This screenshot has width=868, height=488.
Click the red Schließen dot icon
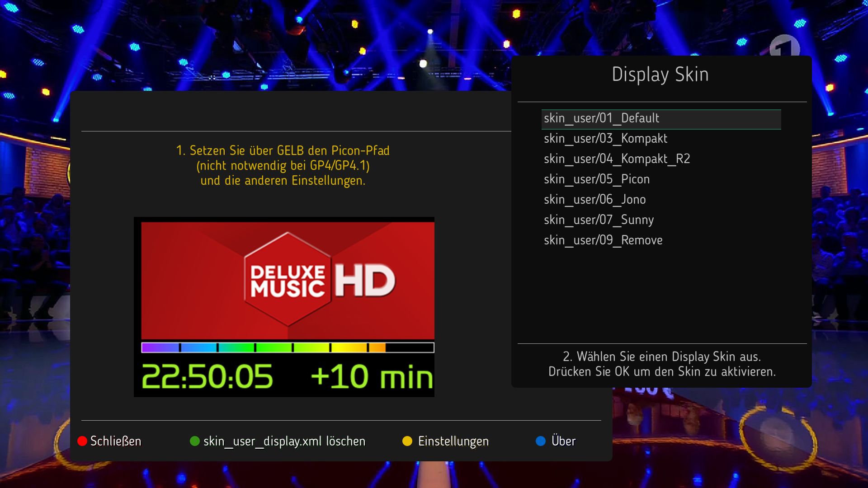[82, 441]
